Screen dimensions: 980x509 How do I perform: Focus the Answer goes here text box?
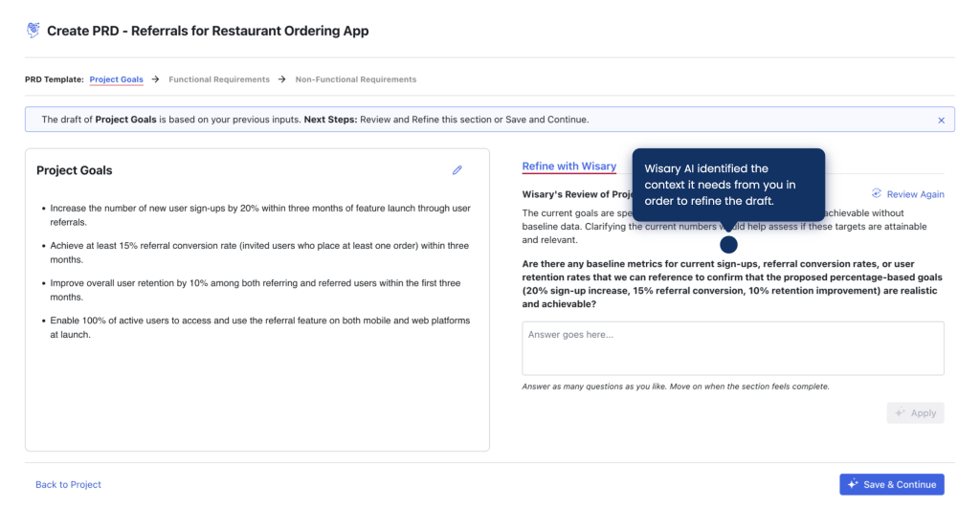click(732, 348)
